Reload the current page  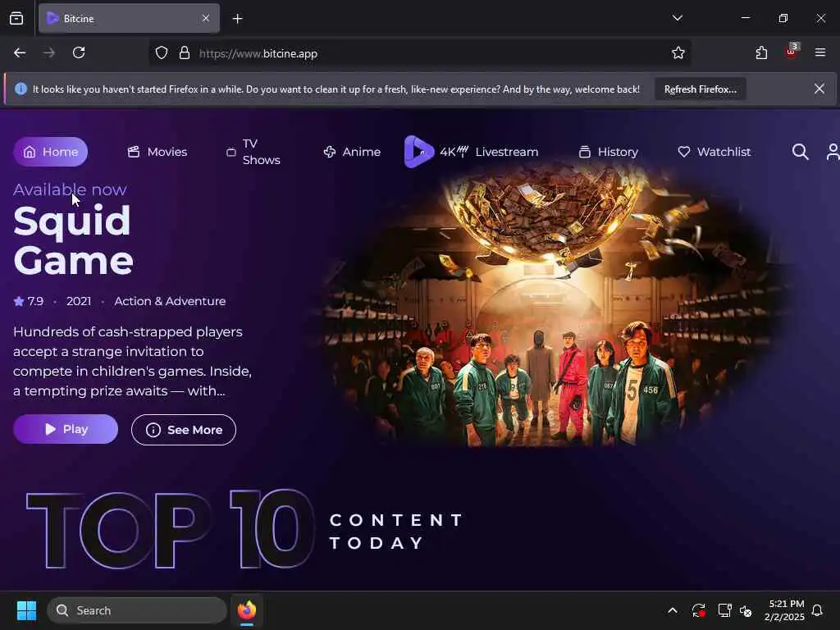[79, 53]
